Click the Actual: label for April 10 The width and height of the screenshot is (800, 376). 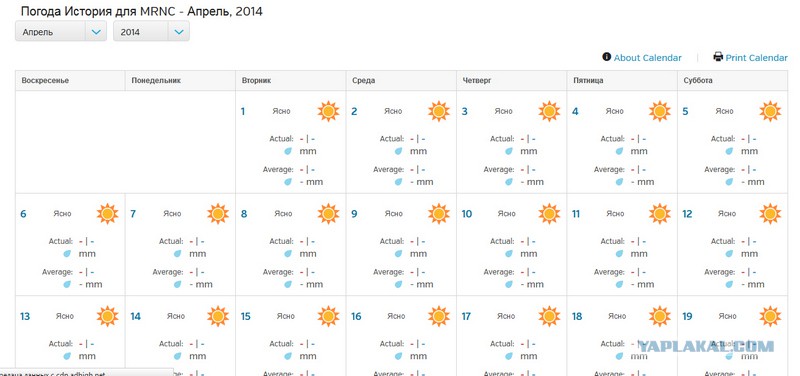tap(502, 241)
